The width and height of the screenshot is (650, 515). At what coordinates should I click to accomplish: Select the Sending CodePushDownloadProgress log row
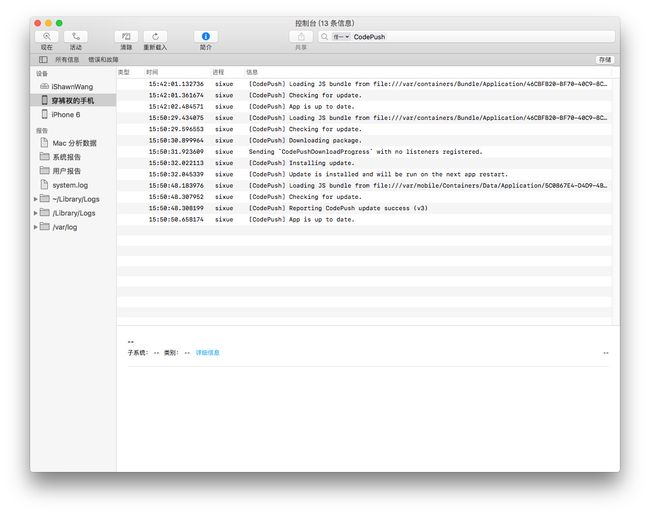pos(364,152)
